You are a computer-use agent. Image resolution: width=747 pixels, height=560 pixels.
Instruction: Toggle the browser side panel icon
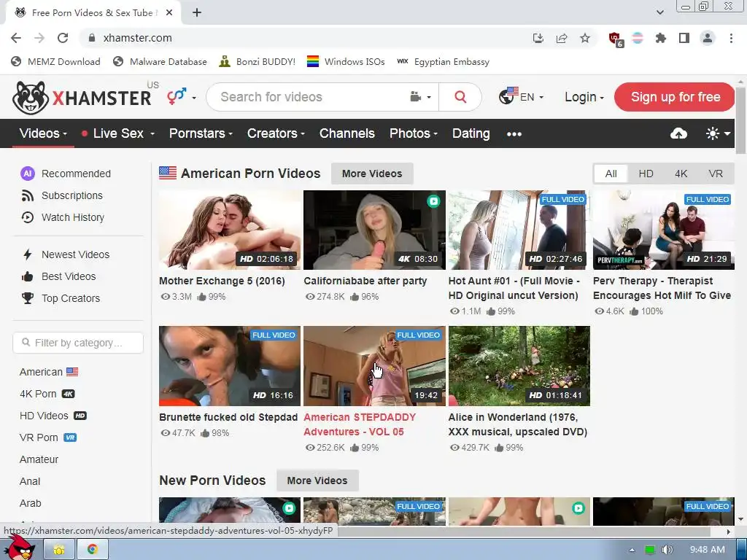pos(684,38)
